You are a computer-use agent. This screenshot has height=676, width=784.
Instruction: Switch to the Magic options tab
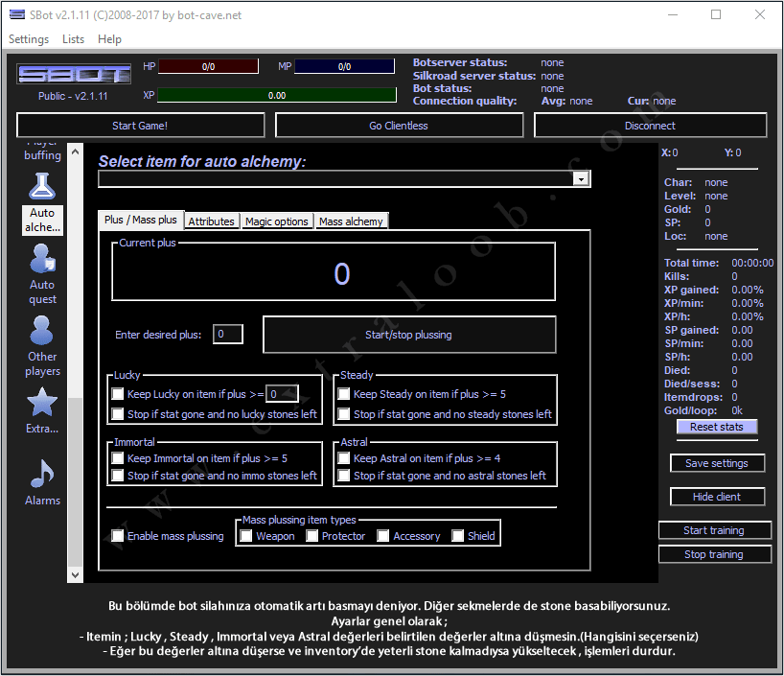pyautogui.click(x=276, y=221)
